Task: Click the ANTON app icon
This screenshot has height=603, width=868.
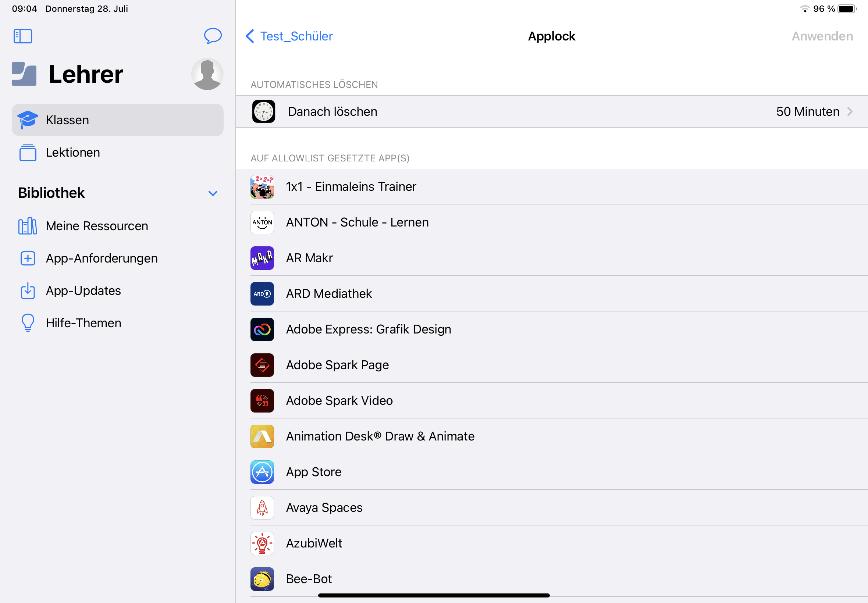Action: pyautogui.click(x=262, y=222)
